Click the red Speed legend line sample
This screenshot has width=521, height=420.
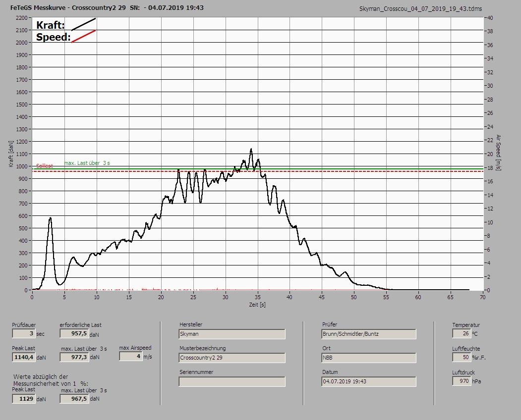[84, 36]
